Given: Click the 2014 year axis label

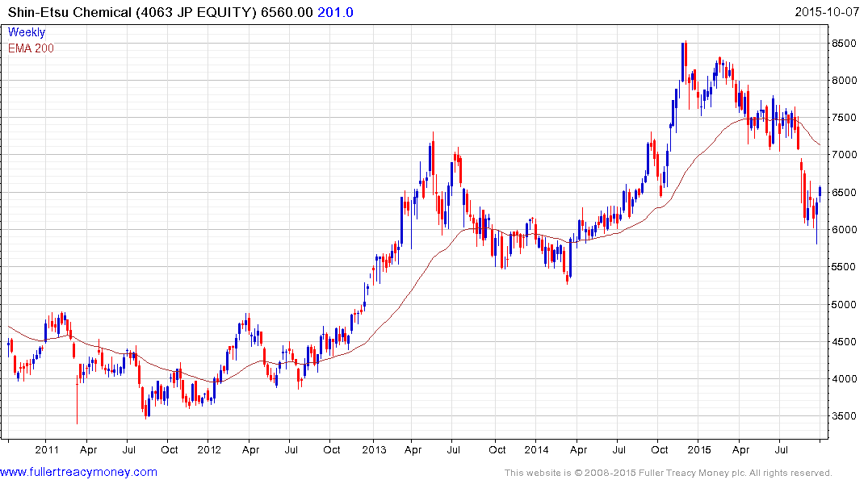Looking at the screenshot, I should click(536, 449).
